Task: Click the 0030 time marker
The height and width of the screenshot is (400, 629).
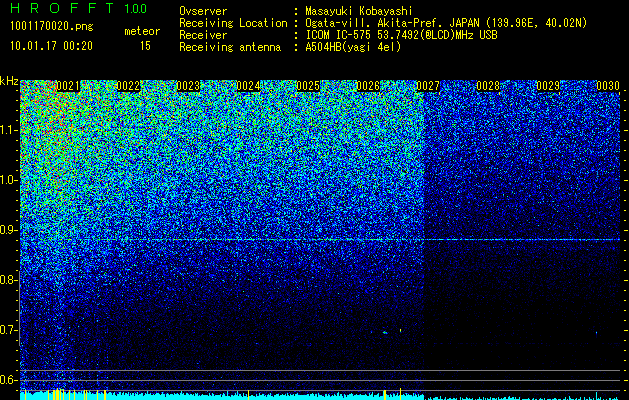Action: 608,86
